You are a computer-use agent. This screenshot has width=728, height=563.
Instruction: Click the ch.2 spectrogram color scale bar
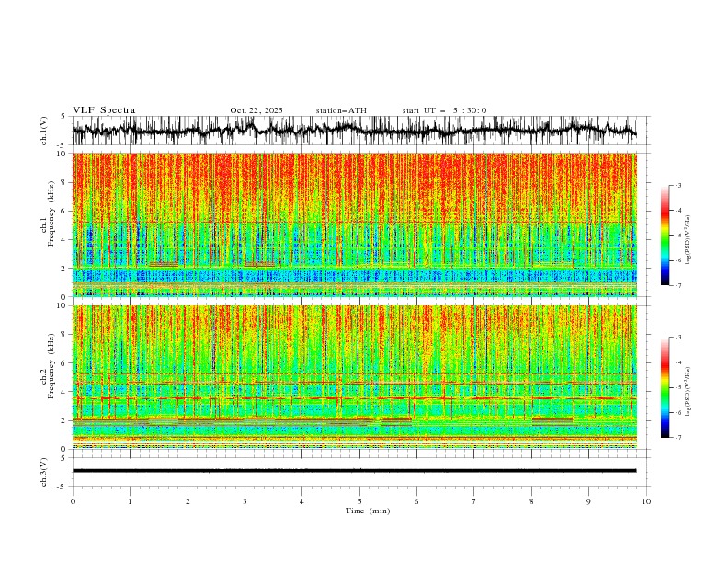pos(665,387)
